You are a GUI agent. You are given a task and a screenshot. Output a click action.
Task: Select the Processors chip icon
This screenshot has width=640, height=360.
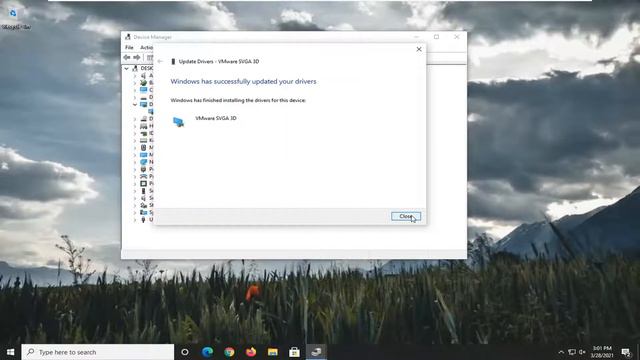(x=143, y=184)
